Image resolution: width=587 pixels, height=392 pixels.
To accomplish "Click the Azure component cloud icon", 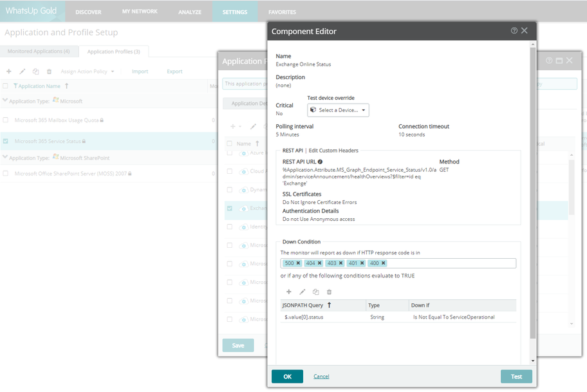I will (x=243, y=153).
